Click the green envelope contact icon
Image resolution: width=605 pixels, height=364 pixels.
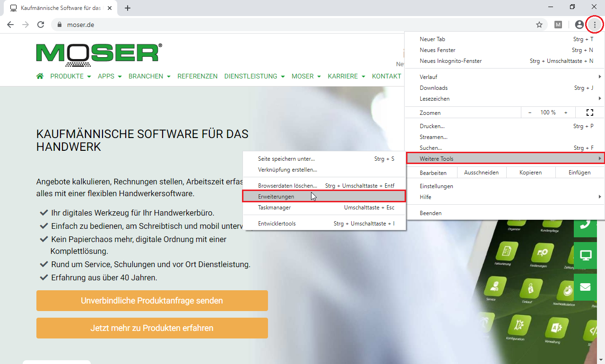pyautogui.click(x=586, y=287)
